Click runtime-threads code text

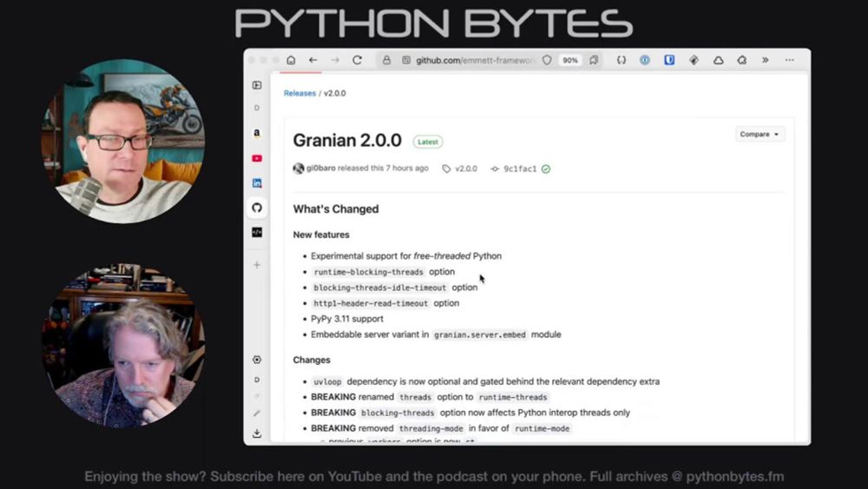(513, 397)
